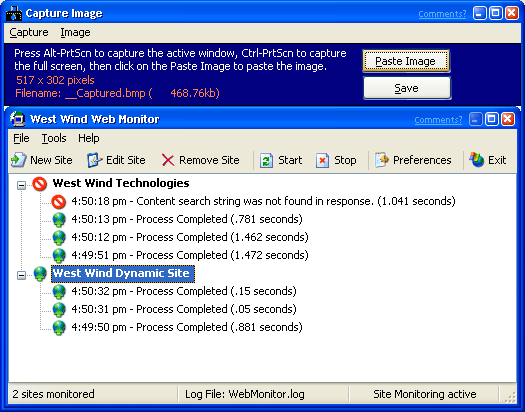Click globe icon beside West Wind Dynamic Site

(x=40, y=273)
